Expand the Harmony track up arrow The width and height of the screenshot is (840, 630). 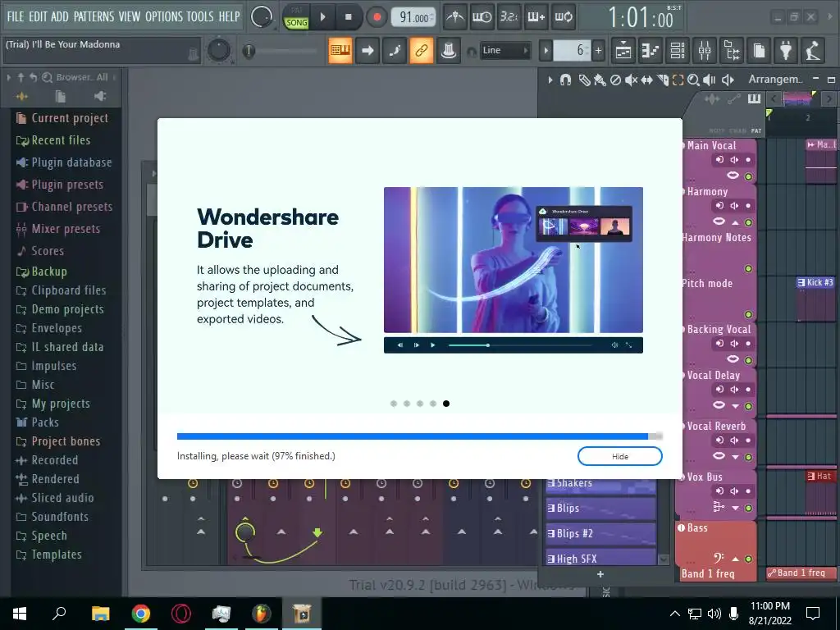click(735, 222)
